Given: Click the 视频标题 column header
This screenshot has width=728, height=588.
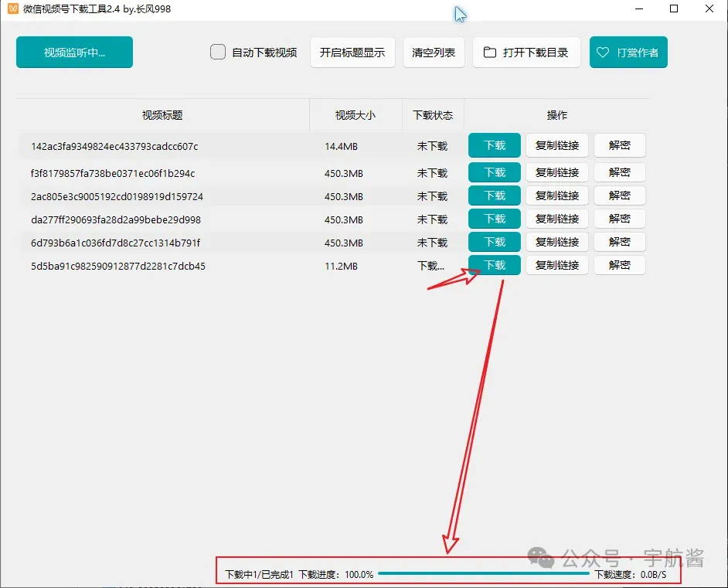Looking at the screenshot, I should (x=162, y=115).
